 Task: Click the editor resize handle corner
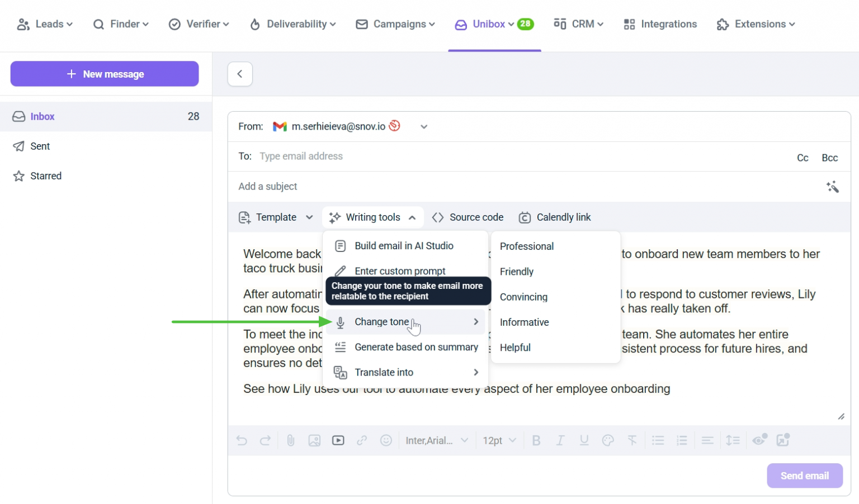coord(841,416)
